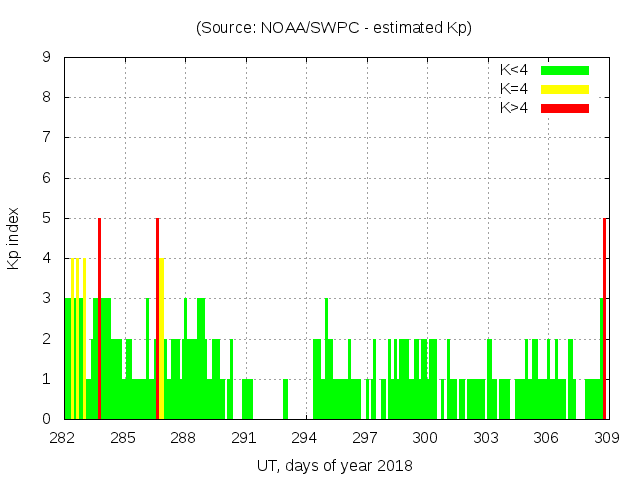Image resolution: width=640 pixels, height=480 pixels.
Task: Select the "K>4" legend text label
Action: (514, 107)
